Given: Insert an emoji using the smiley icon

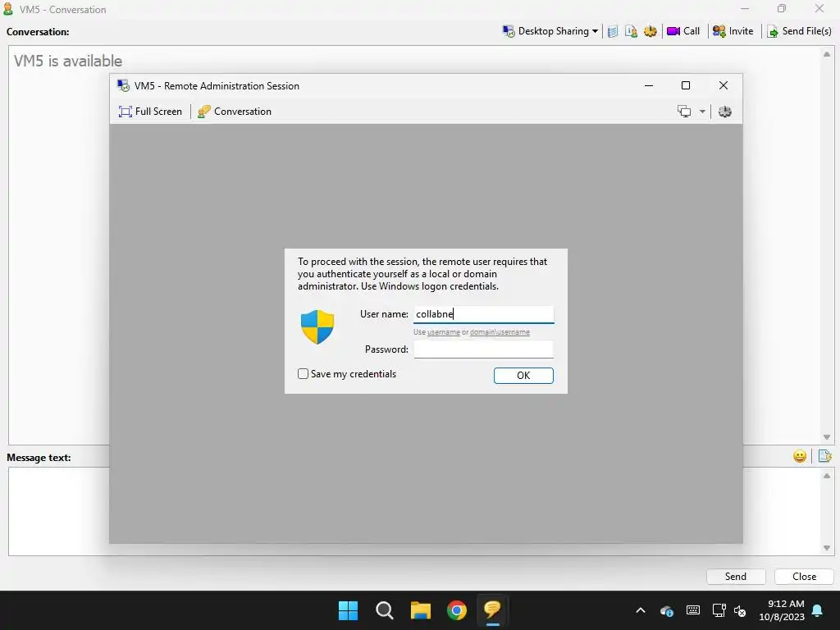Looking at the screenshot, I should point(800,456).
